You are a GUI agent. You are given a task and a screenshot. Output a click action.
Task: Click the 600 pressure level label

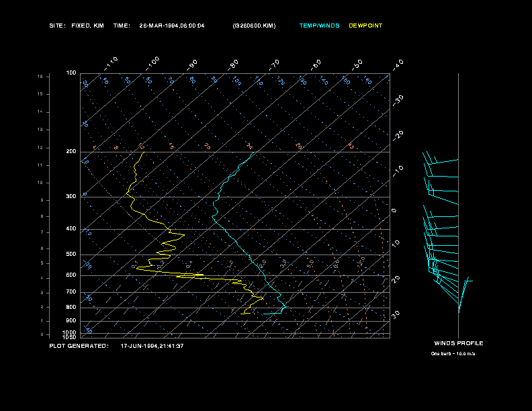pos(71,275)
